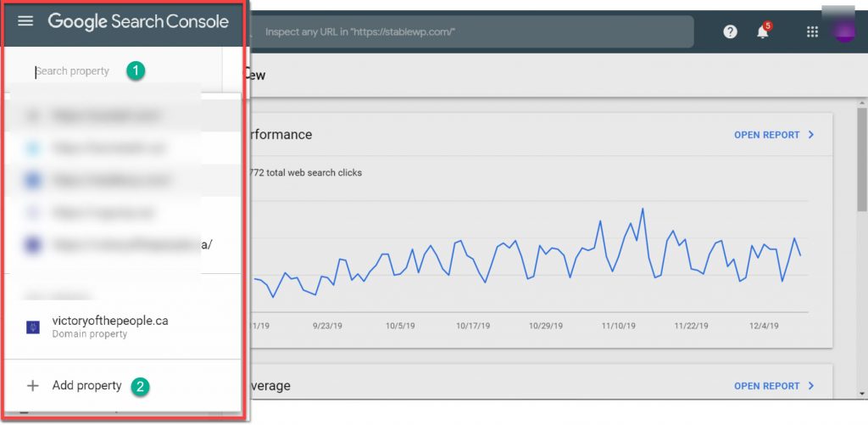Focus the Search property input field
The width and height of the screenshot is (868, 425).
(73, 71)
